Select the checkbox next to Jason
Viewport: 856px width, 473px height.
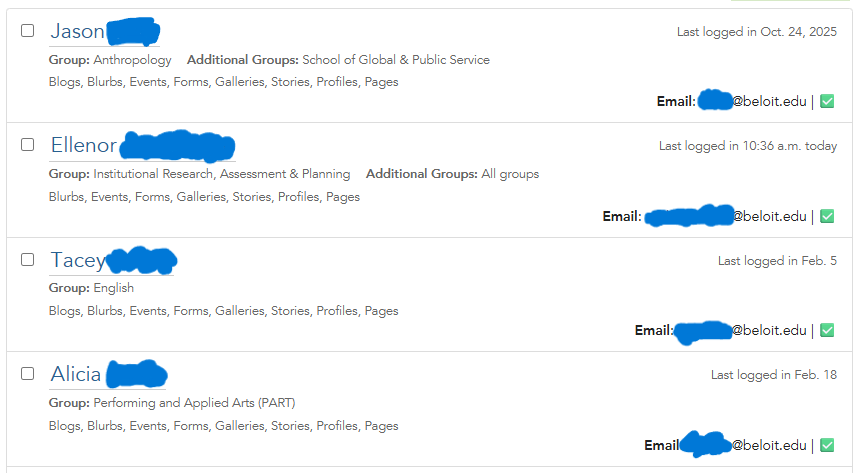point(28,31)
